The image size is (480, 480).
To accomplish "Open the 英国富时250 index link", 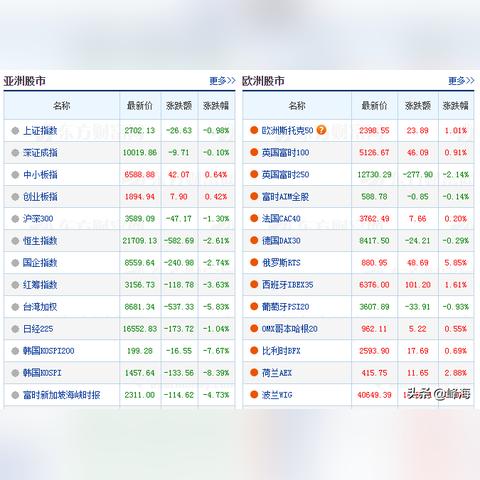I will [285, 175].
